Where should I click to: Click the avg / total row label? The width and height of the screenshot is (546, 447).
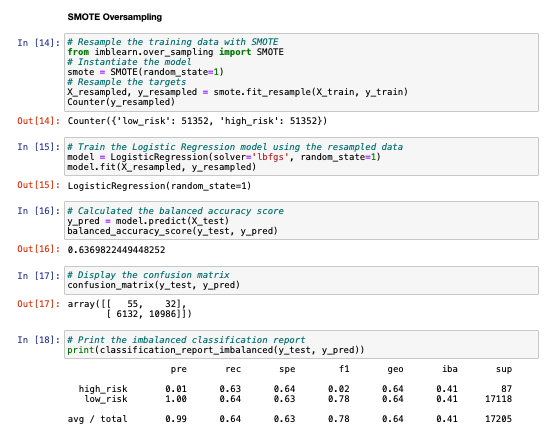pyautogui.click(x=98, y=419)
